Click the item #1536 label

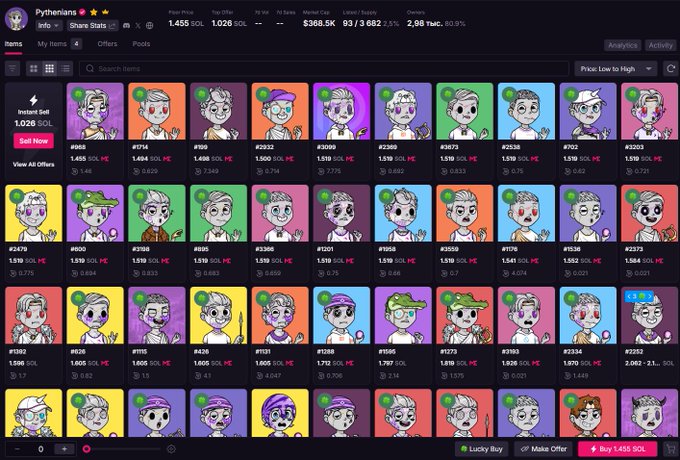click(x=571, y=249)
